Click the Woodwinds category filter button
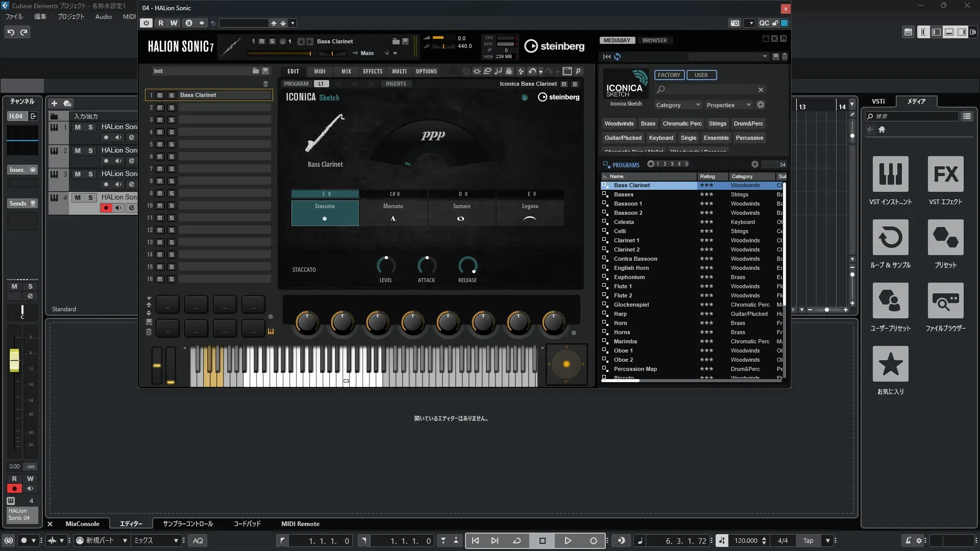Screen dimensions: 980x551 [x=619, y=123]
